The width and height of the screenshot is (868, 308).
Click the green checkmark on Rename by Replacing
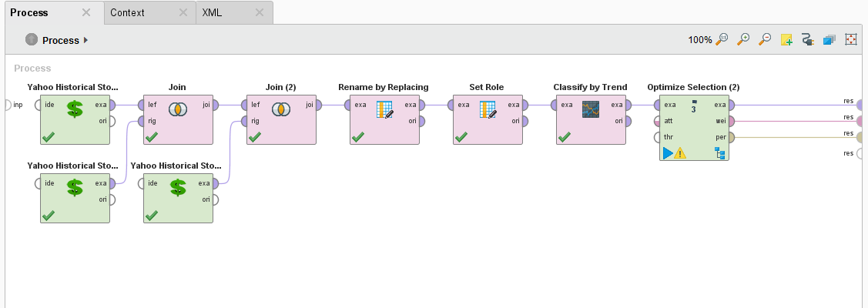click(358, 136)
